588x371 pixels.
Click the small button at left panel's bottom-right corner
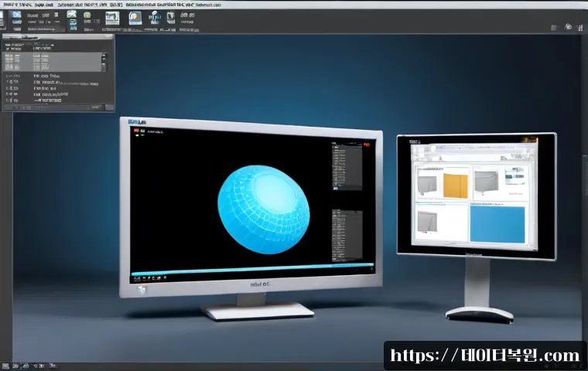point(109,107)
